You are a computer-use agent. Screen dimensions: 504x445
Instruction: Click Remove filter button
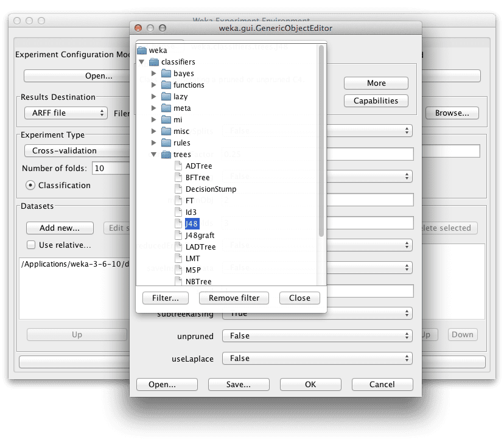[234, 298]
